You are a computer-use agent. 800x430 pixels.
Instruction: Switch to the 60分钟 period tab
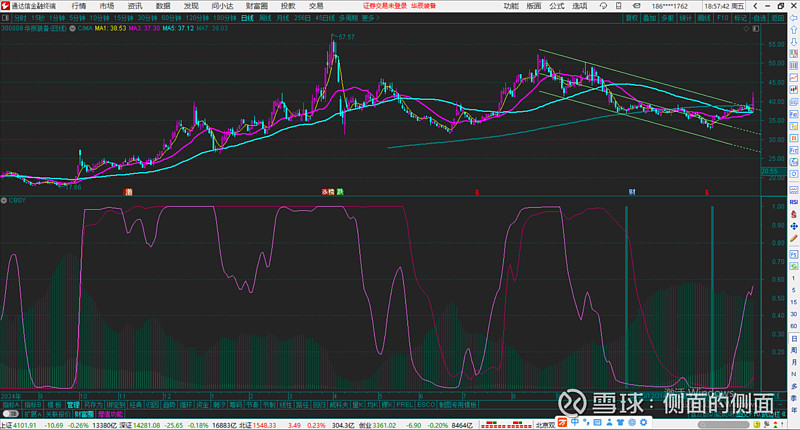tap(171, 18)
